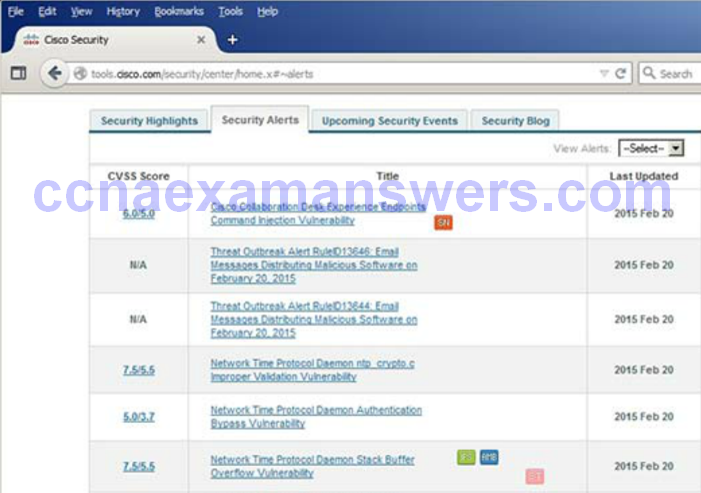701x493 pixels.
Task: Click the Cisco favicon on the browser tab
Action: 31,40
